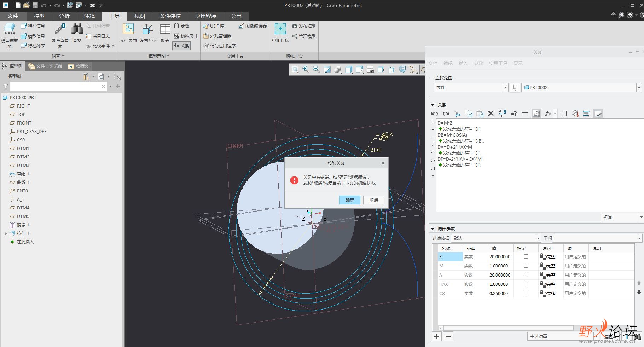Screen dimensions: 644x347
Task: Zoom out using the view toolbar
Action: [x=316, y=70]
